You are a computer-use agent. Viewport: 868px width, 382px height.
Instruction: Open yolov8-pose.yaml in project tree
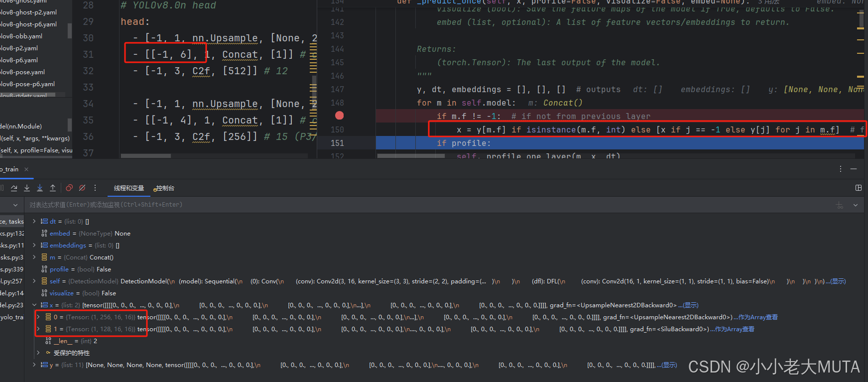click(x=22, y=72)
